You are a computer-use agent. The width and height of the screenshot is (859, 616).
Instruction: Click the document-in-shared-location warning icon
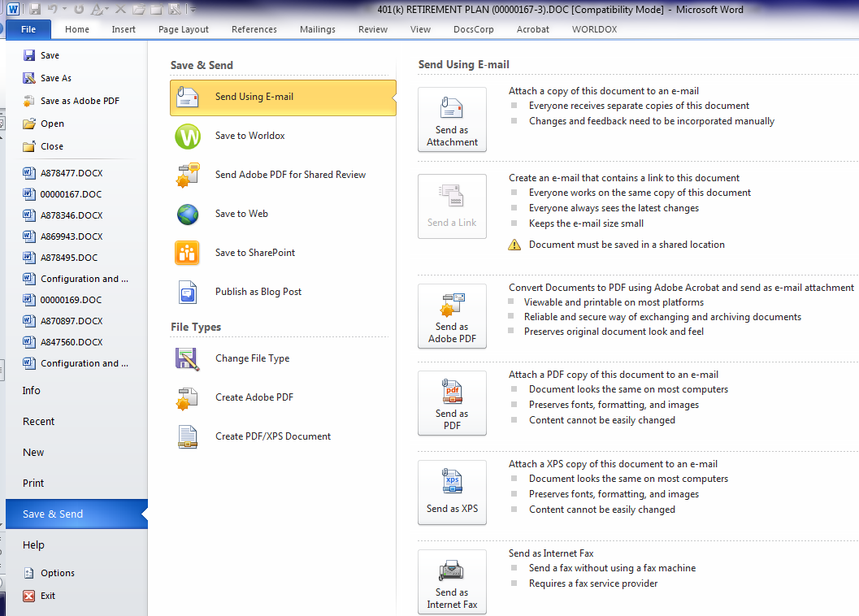click(x=514, y=245)
